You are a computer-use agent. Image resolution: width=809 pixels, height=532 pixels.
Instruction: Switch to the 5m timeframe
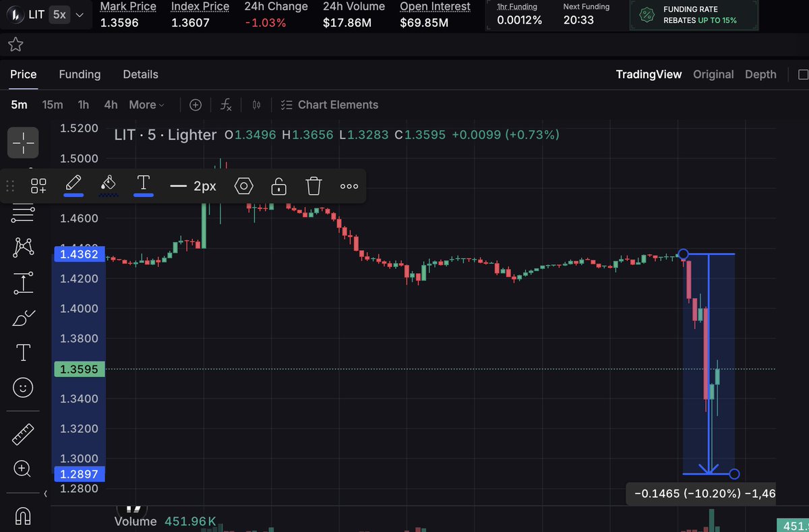[20, 105]
